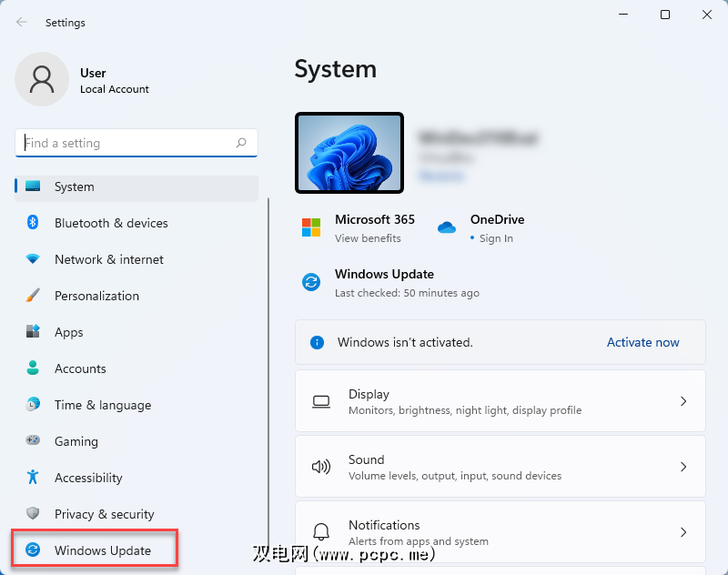Screen dimensions: 728x575
Task: Open the Display settings card
Action: point(500,401)
